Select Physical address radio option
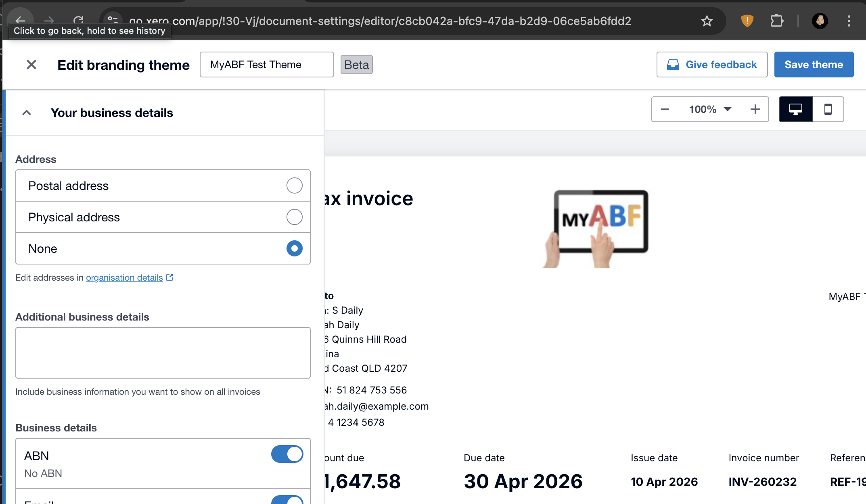The image size is (866, 504). coord(294,217)
